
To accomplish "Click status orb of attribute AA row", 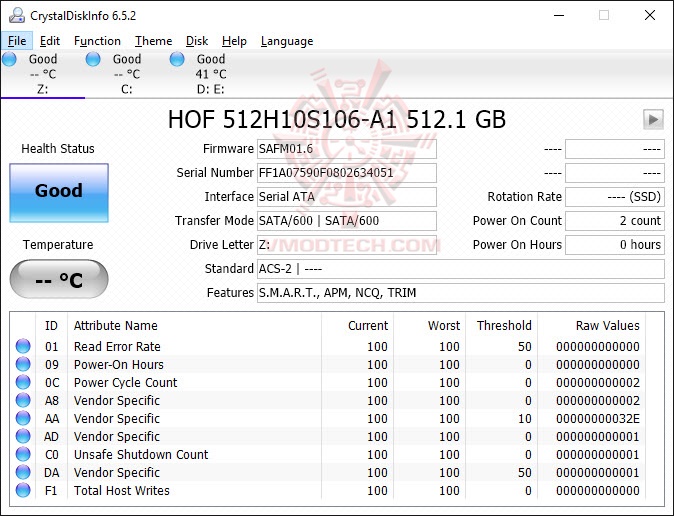I will coord(23,418).
